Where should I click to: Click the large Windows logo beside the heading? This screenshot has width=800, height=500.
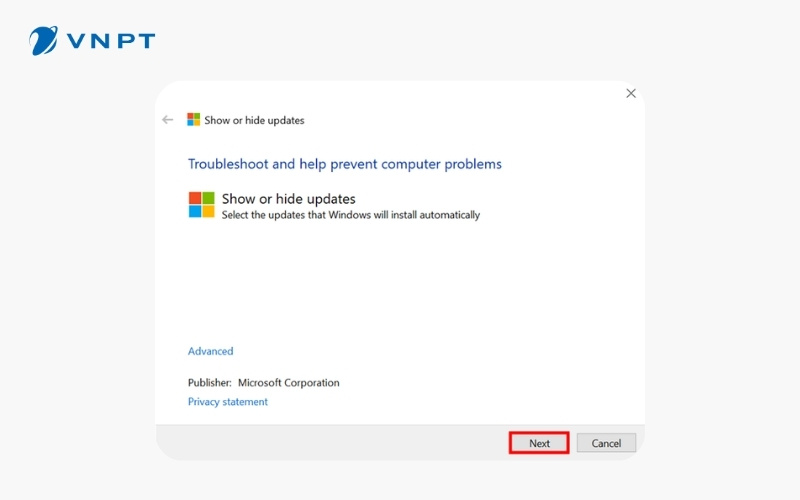202,205
